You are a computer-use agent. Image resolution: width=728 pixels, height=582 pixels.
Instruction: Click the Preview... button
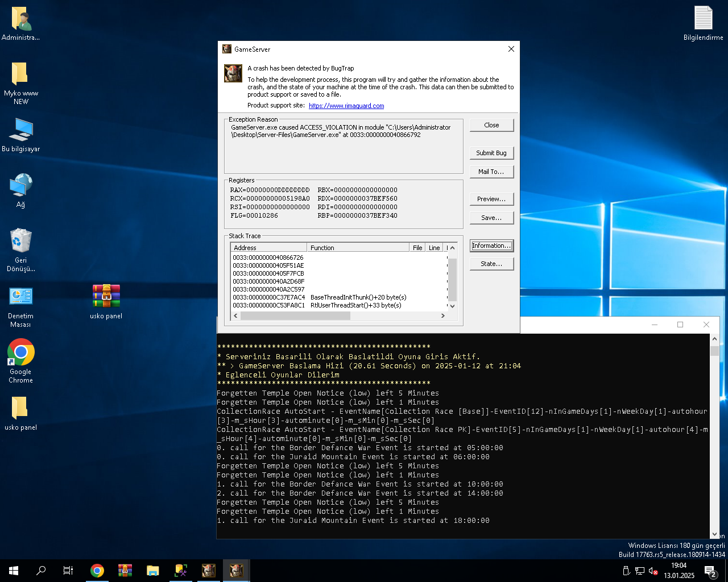coord(491,199)
